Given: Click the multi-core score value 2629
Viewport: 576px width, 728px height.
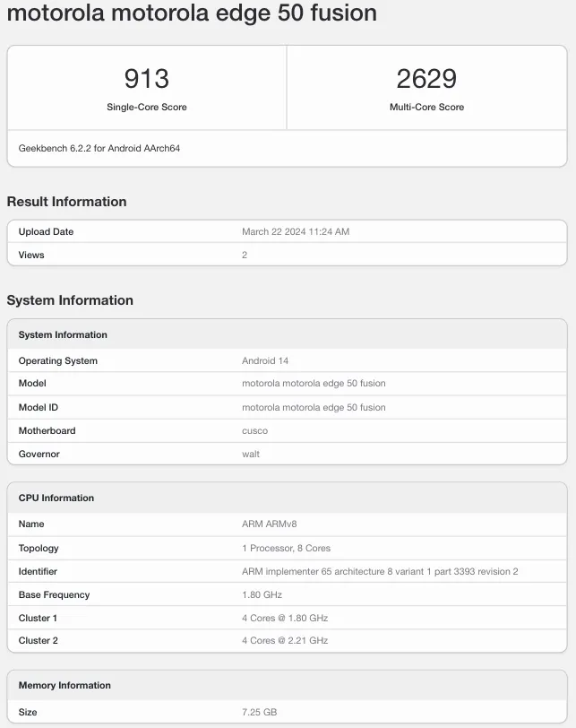Looking at the screenshot, I should (426, 79).
